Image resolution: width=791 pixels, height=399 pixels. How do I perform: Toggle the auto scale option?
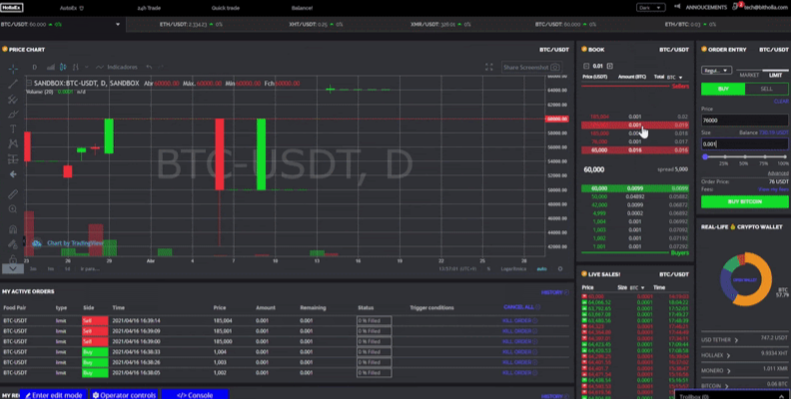[541, 269]
